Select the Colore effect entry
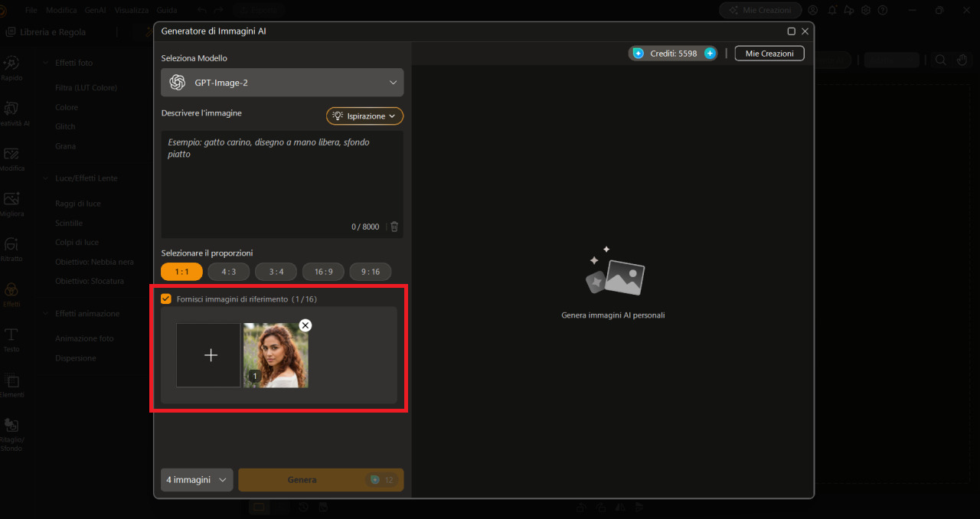Image resolution: width=980 pixels, height=519 pixels. (67, 108)
